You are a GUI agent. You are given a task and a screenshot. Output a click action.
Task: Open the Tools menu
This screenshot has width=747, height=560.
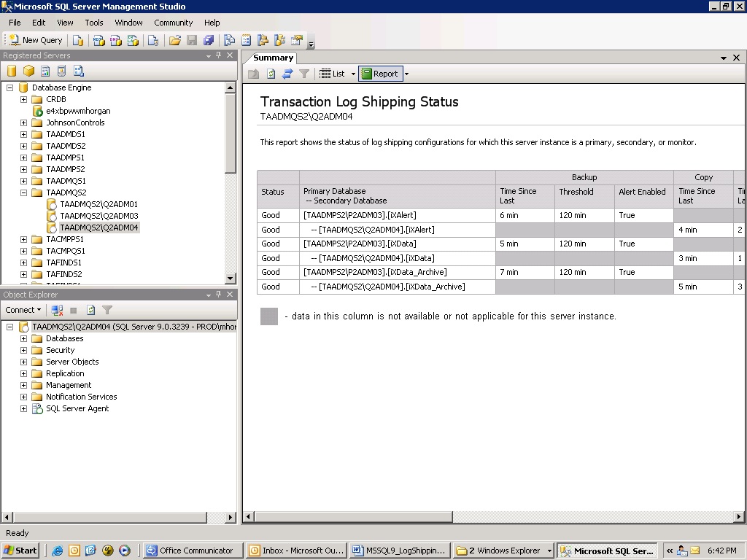(x=94, y=23)
